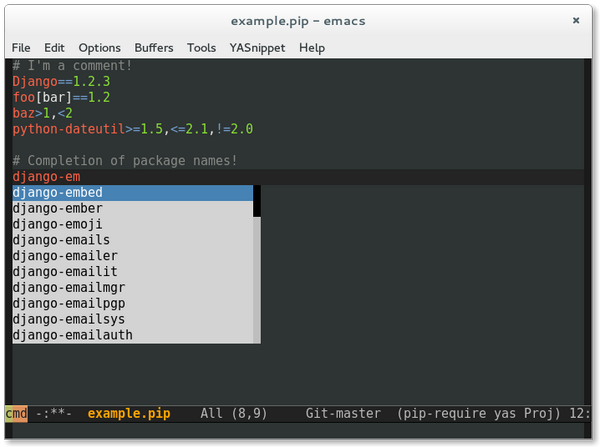Open the Buffers menu
The image size is (600, 447).
[153, 47]
